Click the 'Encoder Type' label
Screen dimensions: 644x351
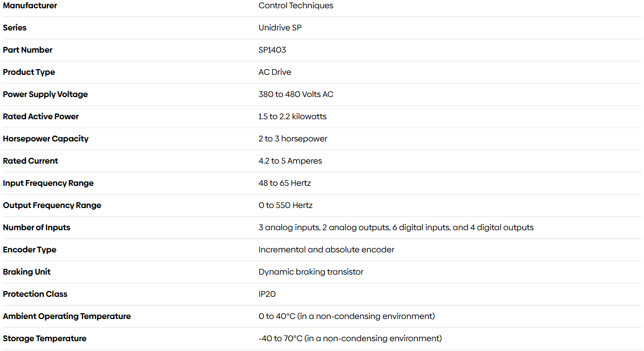[x=29, y=250]
